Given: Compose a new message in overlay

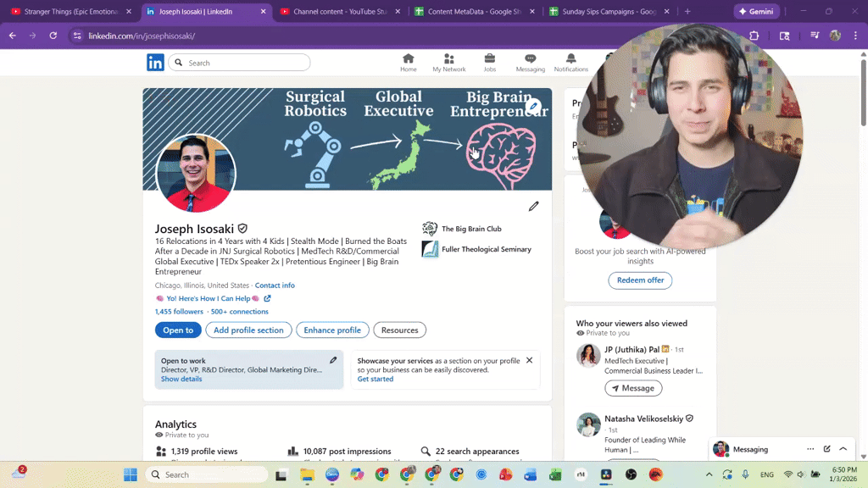Looking at the screenshot, I should (x=826, y=449).
